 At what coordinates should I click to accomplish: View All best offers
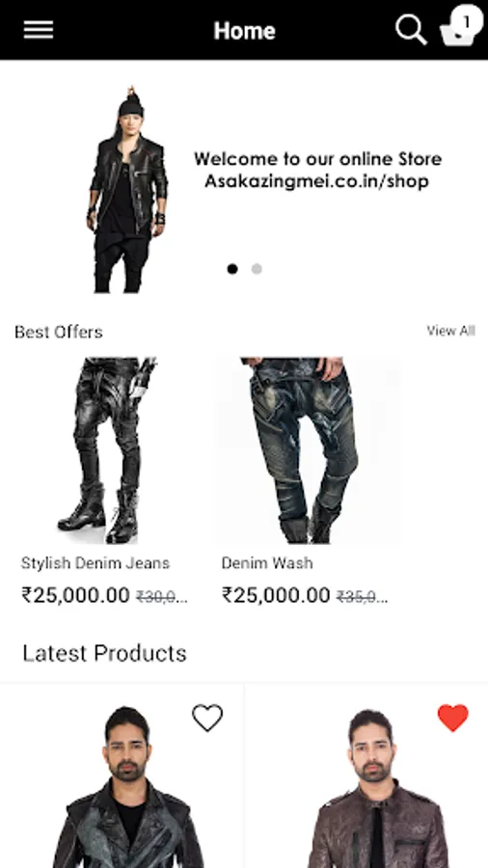point(450,331)
